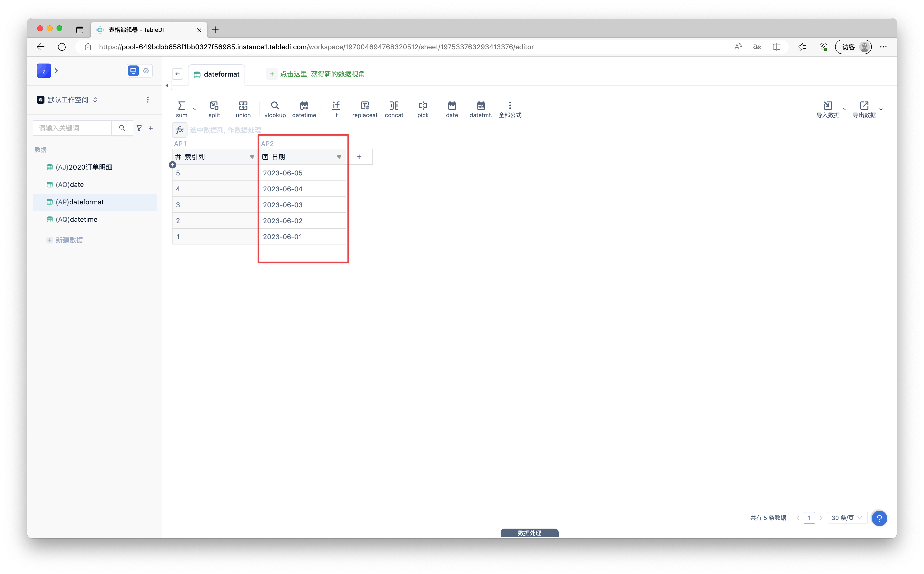Select the concat formula tool
Screen dimensions: 924x574
click(394, 109)
